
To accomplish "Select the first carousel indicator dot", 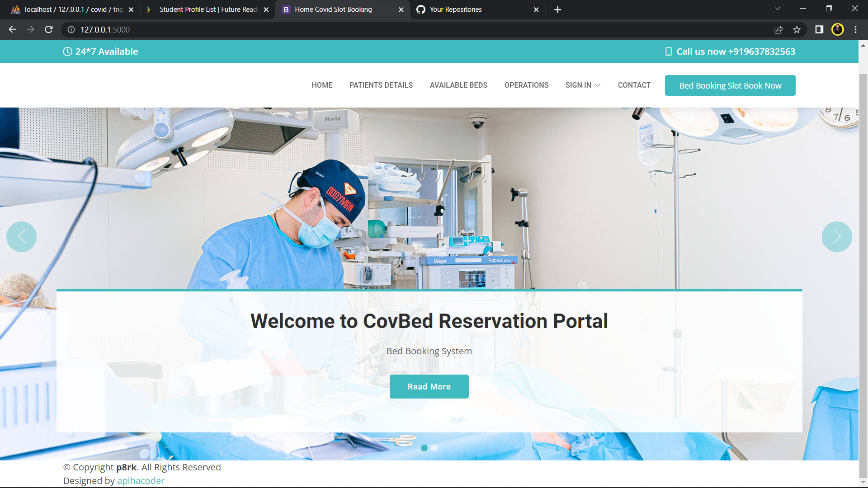I will (x=424, y=448).
